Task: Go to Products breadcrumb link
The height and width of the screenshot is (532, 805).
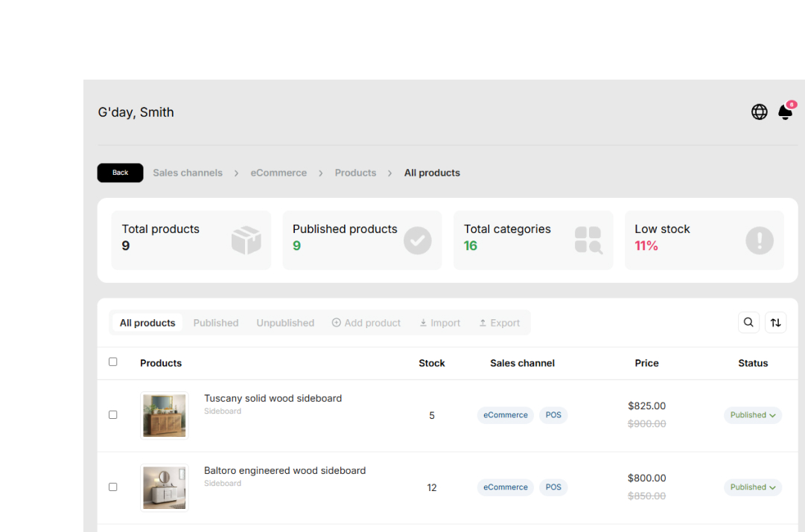Action: click(355, 173)
